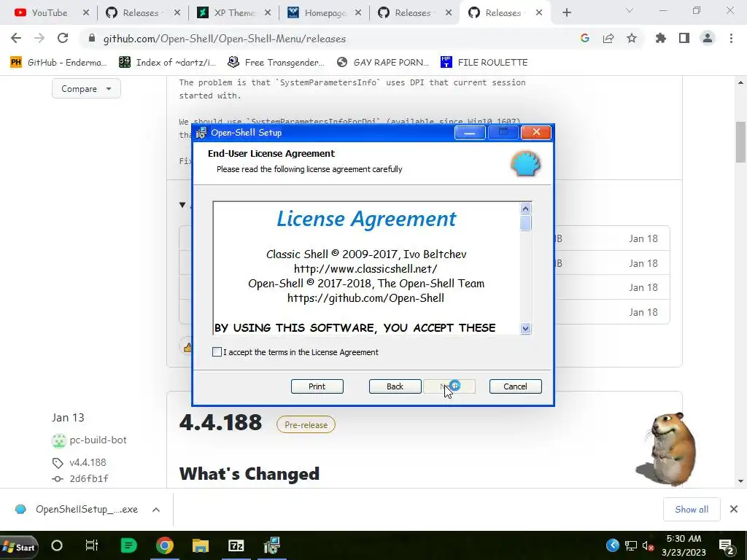Toggle the browser side panel

click(x=684, y=38)
